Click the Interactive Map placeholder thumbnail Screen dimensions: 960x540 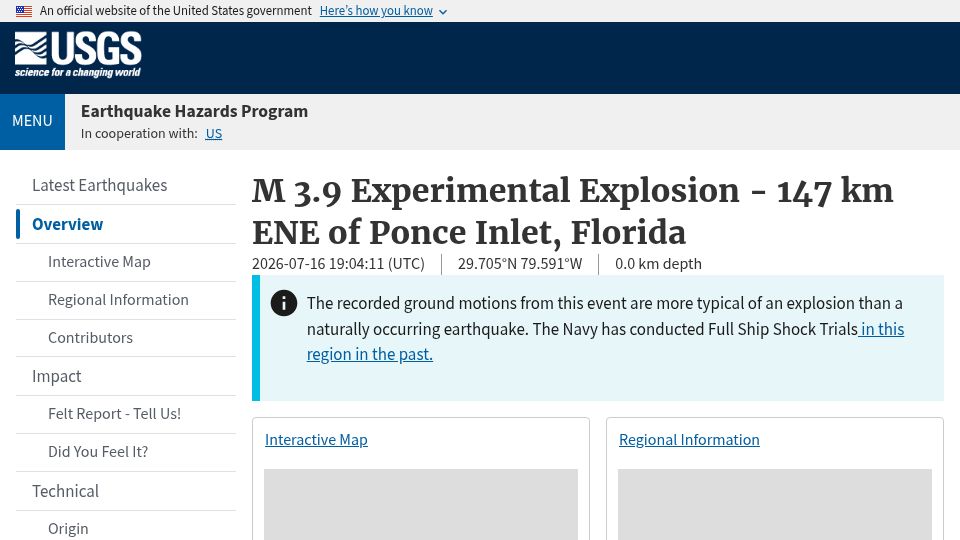tap(421, 504)
